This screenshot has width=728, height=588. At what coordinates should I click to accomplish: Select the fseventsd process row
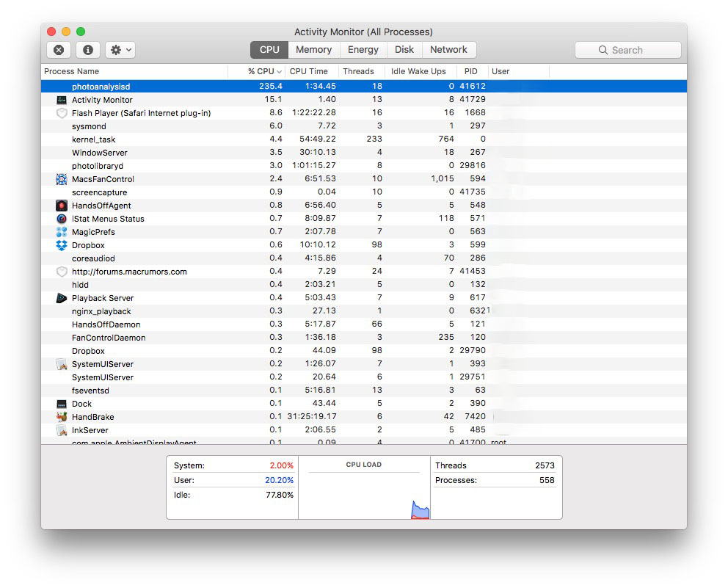tap(364, 391)
